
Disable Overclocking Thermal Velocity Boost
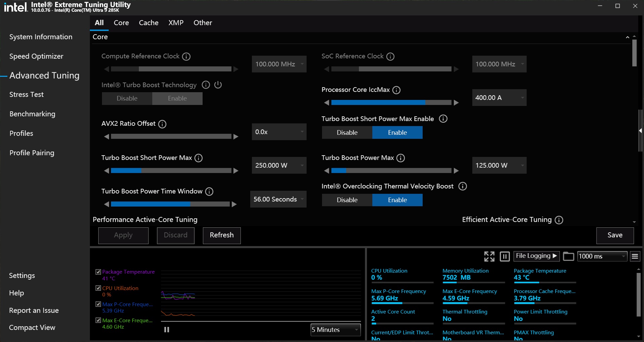click(x=347, y=200)
